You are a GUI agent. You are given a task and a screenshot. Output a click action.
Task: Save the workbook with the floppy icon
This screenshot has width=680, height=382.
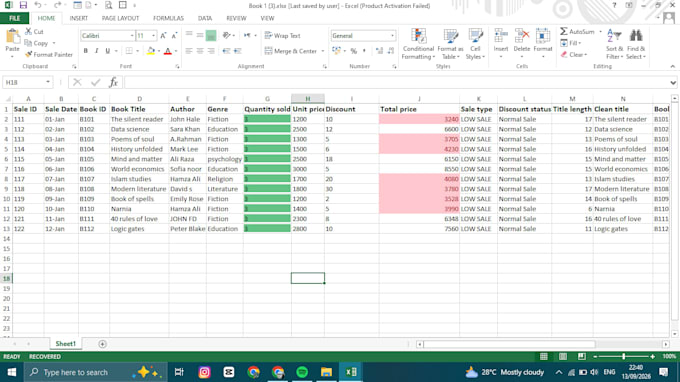23,5
